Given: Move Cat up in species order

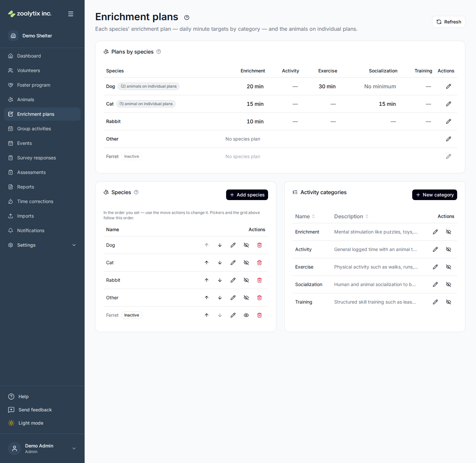Looking at the screenshot, I should (207, 263).
